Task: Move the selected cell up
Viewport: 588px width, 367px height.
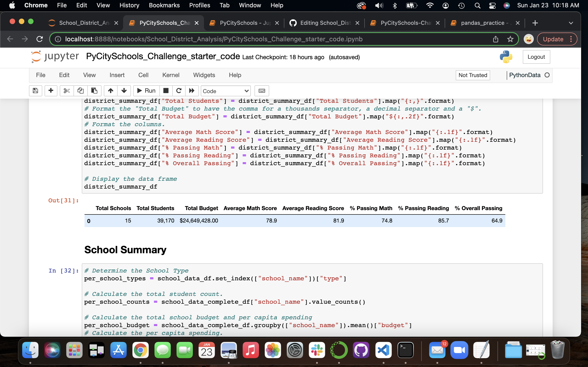Action: point(110,91)
